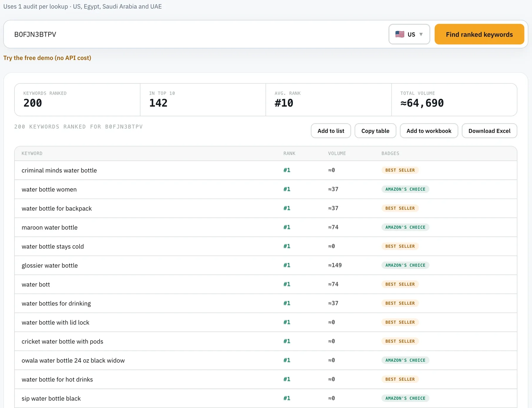Download the Excel file
Viewport: 532px width, 408px height.
click(489, 131)
